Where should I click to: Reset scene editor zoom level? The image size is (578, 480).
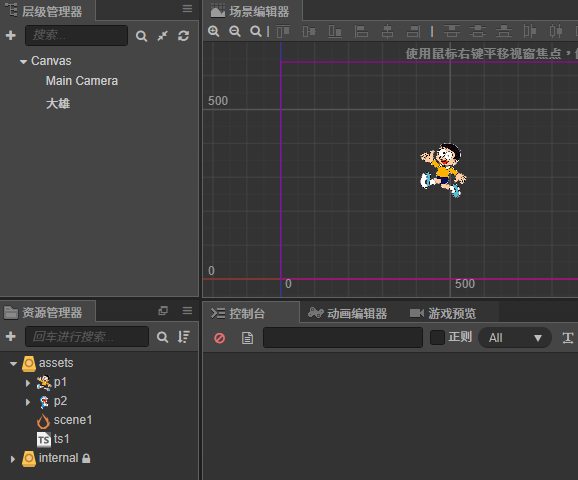pyautogui.click(x=255, y=31)
